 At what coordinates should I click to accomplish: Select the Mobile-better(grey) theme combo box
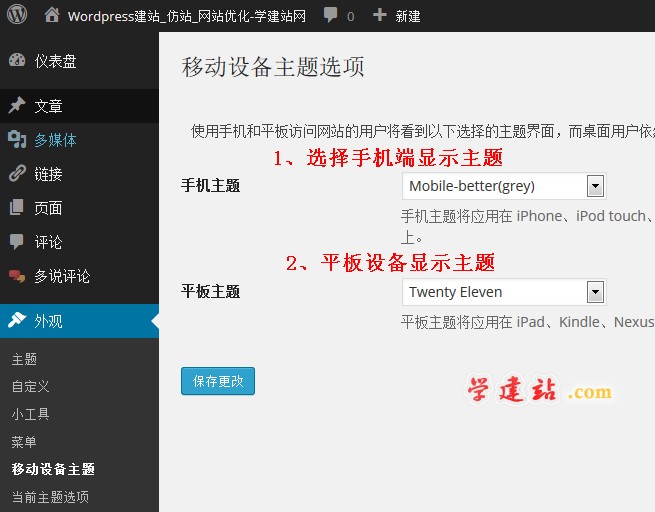click(504, 186)
